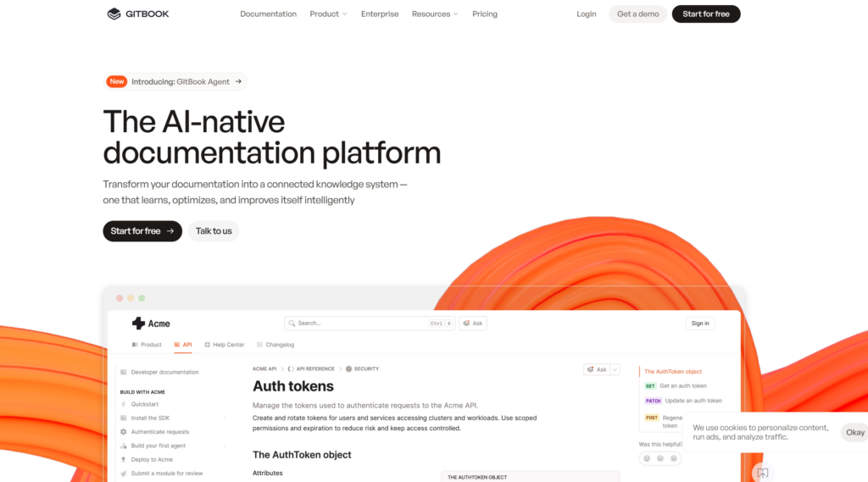Screen dimensions: 868x482
Task: Click the Talk to us button
Action: pyautogui.click(x=214, y=230)
